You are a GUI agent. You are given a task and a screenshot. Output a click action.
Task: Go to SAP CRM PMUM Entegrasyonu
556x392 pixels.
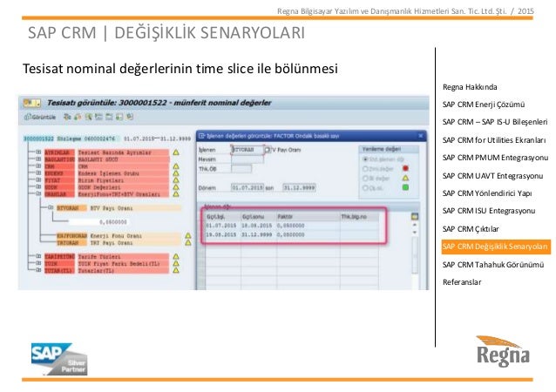(x=495, y=158)
